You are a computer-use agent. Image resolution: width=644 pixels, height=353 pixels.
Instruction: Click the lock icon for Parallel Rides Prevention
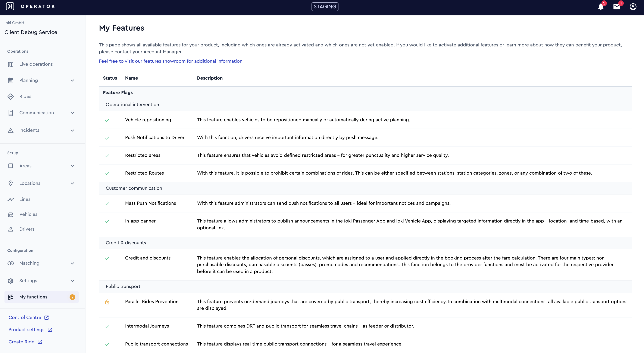point(107,302)
